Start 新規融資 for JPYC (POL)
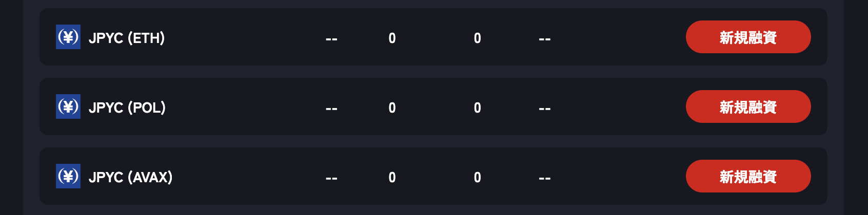868x215 pixels. (748, 106)
